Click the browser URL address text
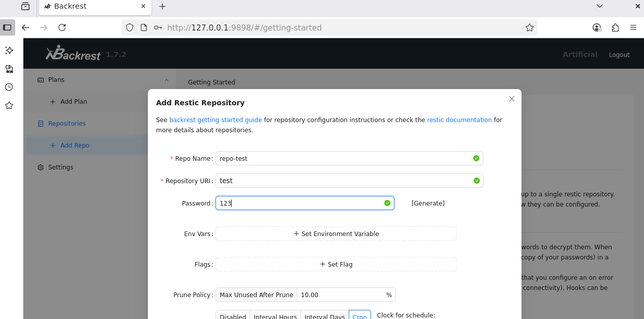 point(244,27)
